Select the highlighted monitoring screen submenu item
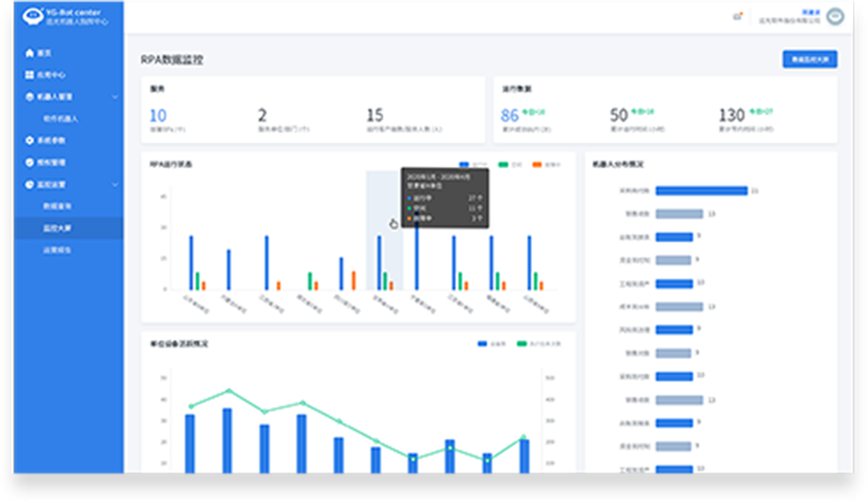The height and width of the screenshot is (503, 868). click(x=58, y=228)
